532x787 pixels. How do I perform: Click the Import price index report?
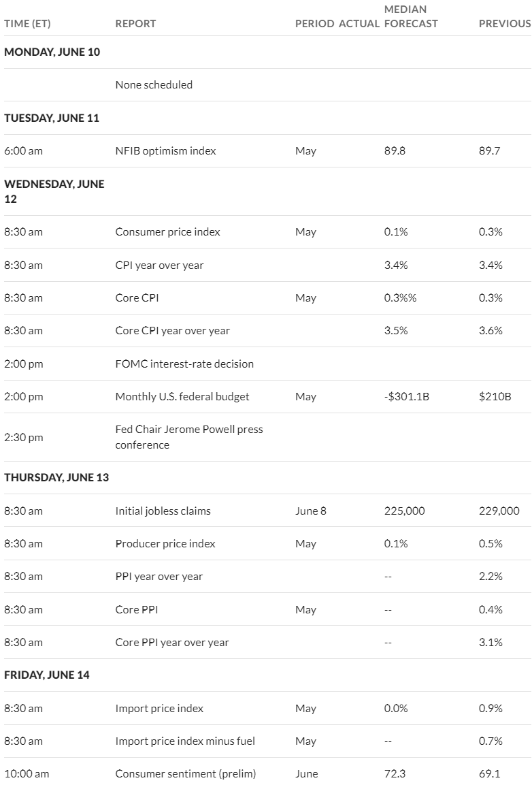click(159, 708)
